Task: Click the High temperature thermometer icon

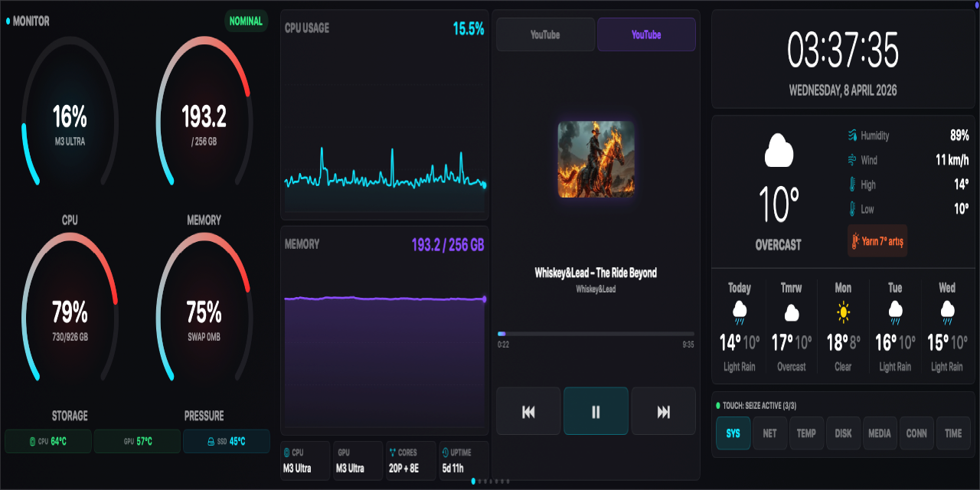Action: [x=852, y=185]
